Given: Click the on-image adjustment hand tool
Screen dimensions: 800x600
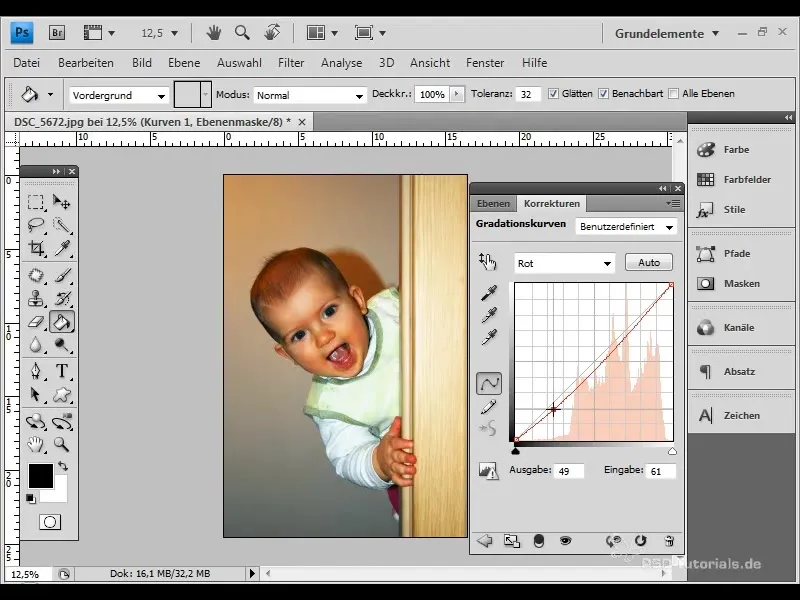Looking at the screenshot, I should 488,262.
